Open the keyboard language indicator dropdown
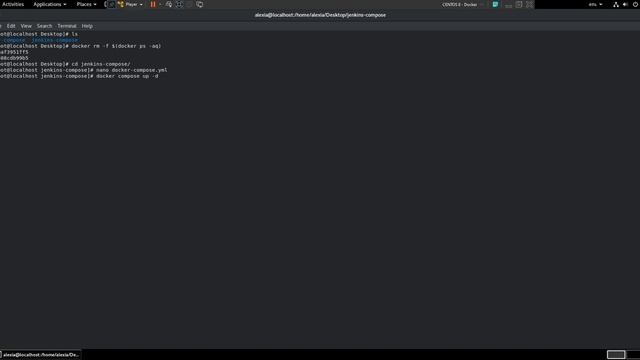This screenshot has height=360, width=640. pos(595,4)
